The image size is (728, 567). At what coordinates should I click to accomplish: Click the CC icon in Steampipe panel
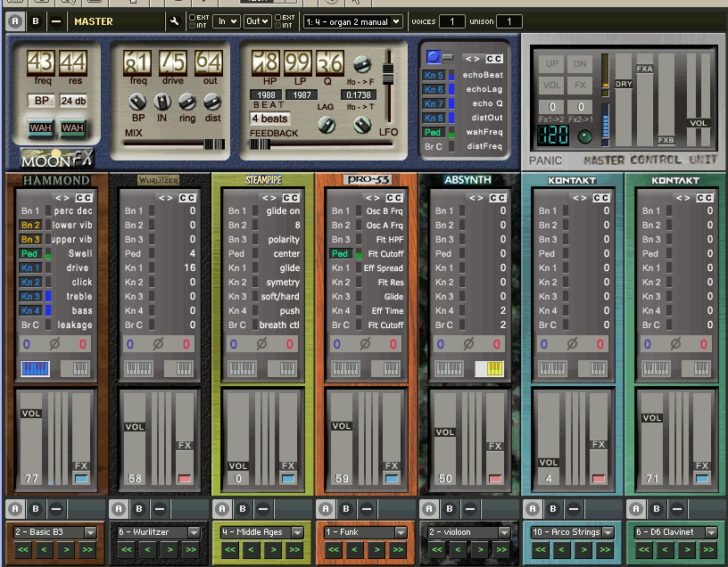pyautogui.click(x=291, y=197)
